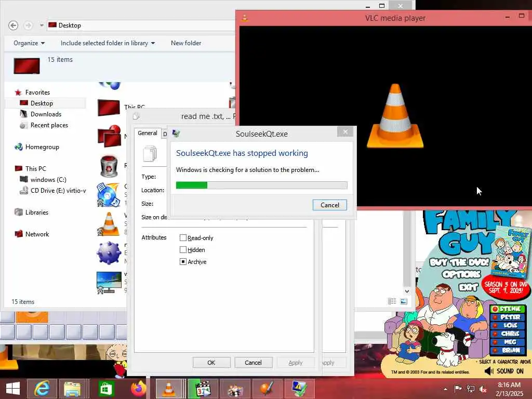Open the Windows Store taskbar icon
Screen dimensions: 532x399
(106, 389)
